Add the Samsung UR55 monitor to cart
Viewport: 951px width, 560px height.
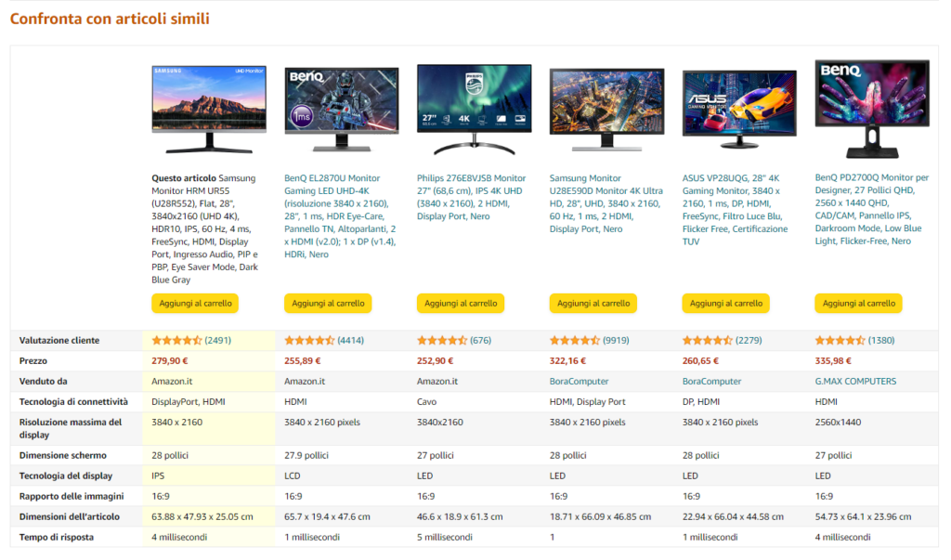pyautogui.click(x=195, y=304)
